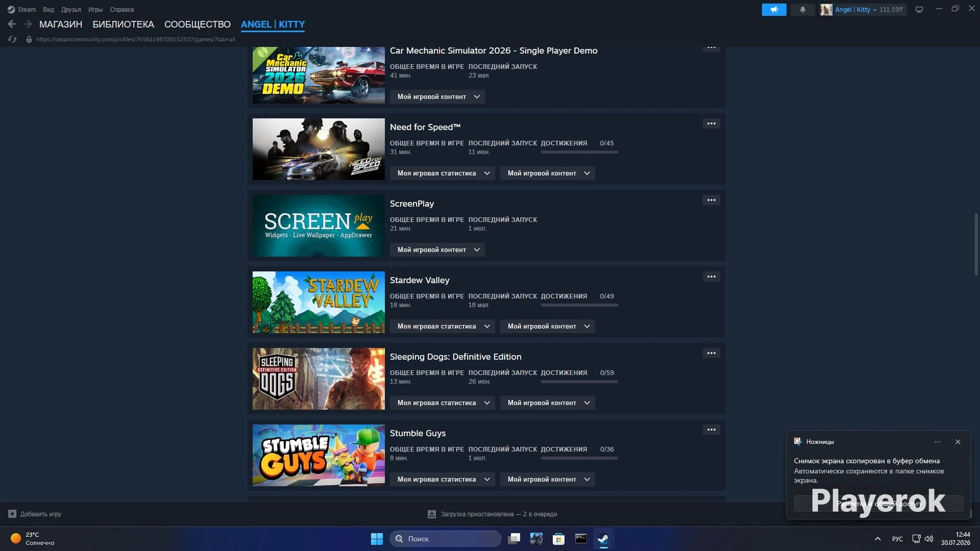Screen dimensions: 980x551
Task: Switch to the МАГАЗИН tab
Action: (x=61, y=24)
